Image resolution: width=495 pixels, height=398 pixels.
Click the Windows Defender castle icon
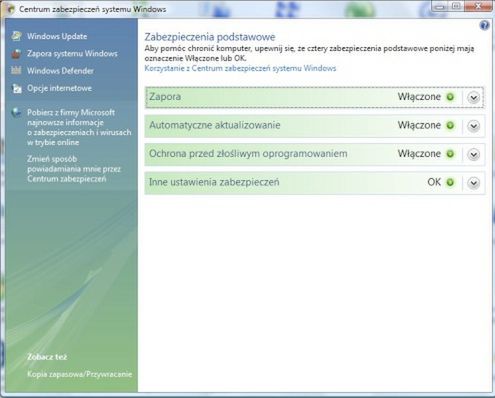click(16, 71)
